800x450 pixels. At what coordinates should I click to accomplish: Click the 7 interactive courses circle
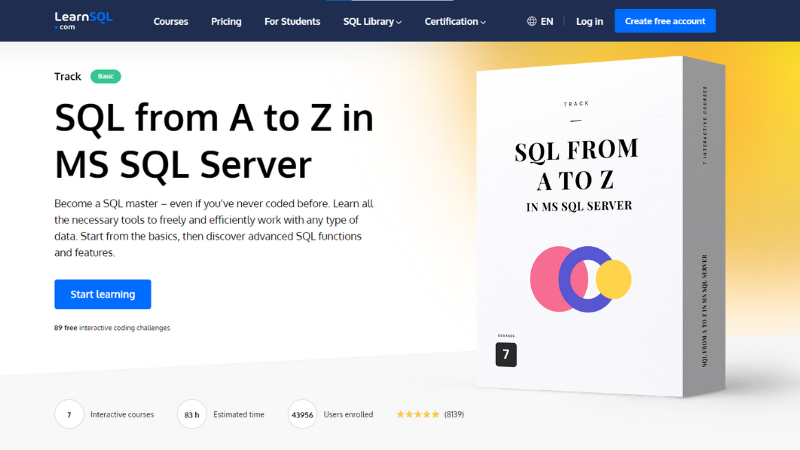pos(69,414)
